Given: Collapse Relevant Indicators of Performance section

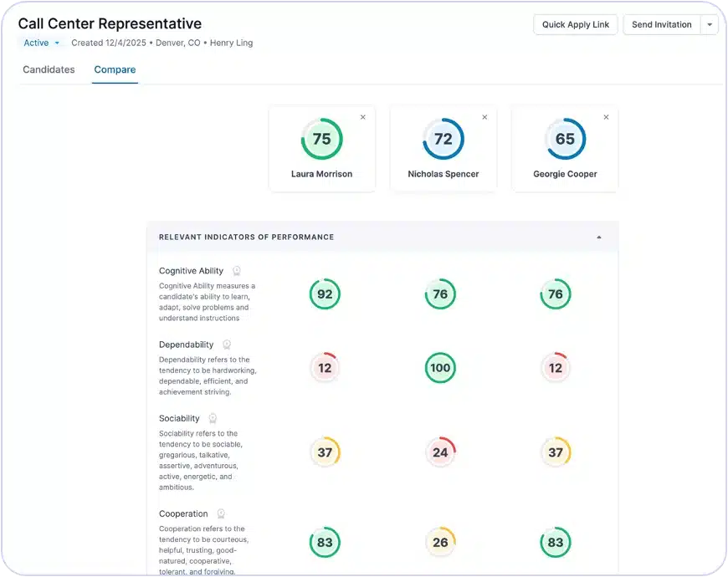Looking at the screenshot, I should point(599,237).
